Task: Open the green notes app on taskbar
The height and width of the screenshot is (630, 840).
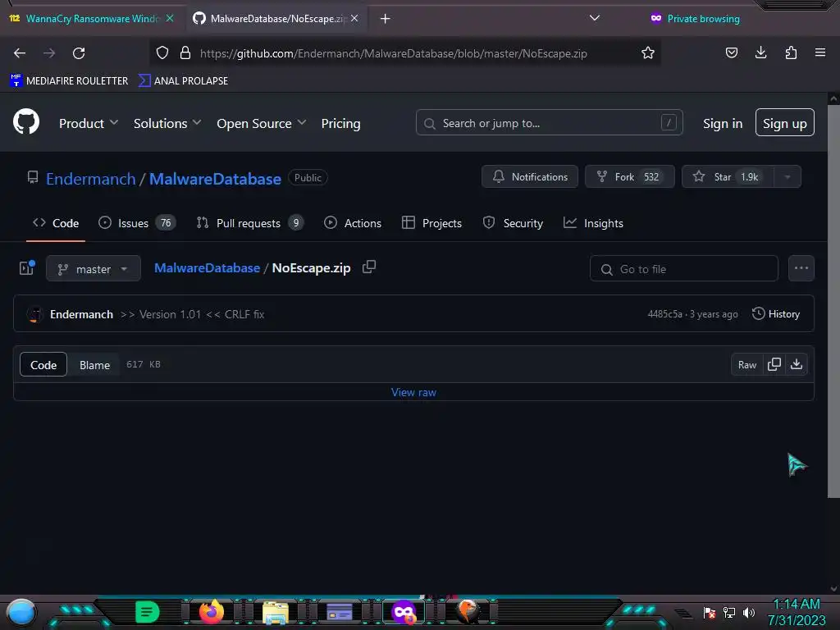Action: pyautogui.click(x=148, y=612)
